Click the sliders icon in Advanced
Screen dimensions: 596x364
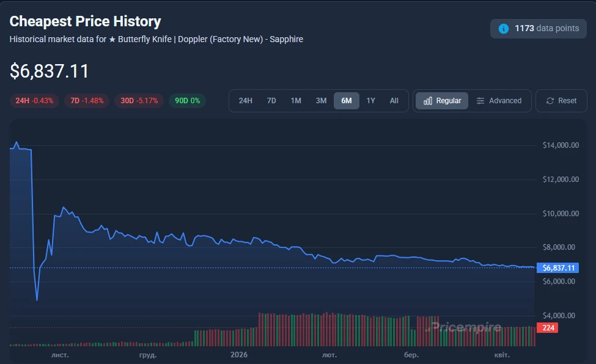(480, 101)
